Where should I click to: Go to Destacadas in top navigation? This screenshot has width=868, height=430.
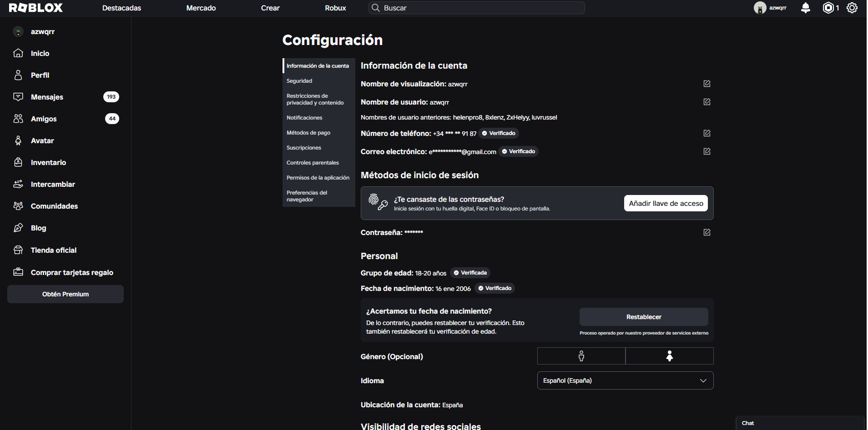pyautogui.click(x=121, y=8)
